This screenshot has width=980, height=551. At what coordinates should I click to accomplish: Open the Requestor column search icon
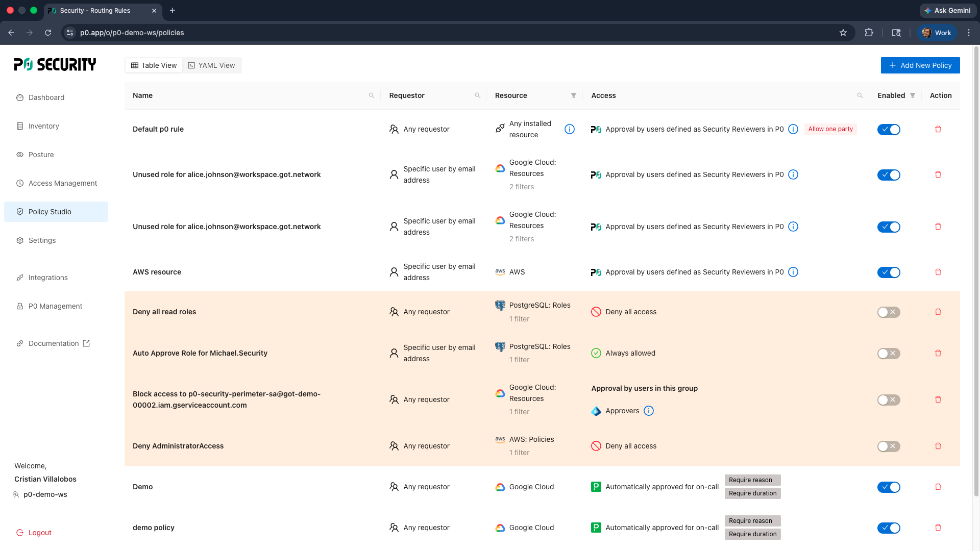478,96
